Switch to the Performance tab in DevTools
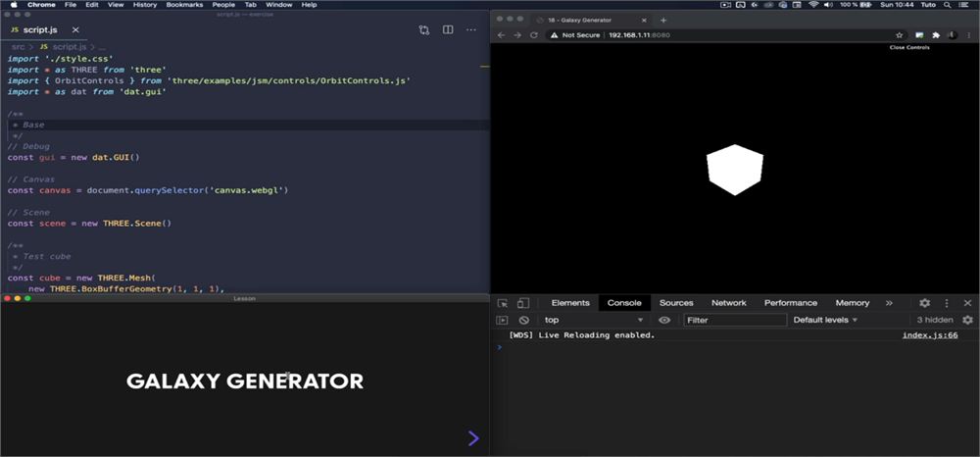 point(791,303)
